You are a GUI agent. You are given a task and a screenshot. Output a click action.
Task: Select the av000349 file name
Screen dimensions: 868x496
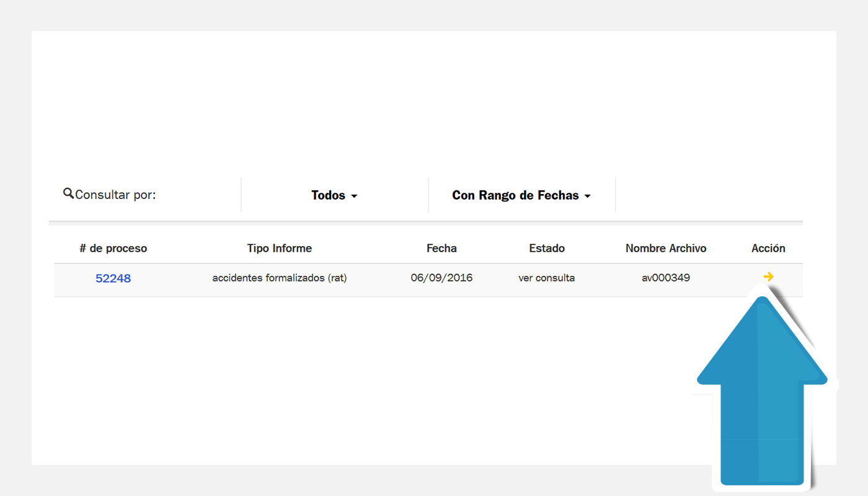tap(666, 278)
